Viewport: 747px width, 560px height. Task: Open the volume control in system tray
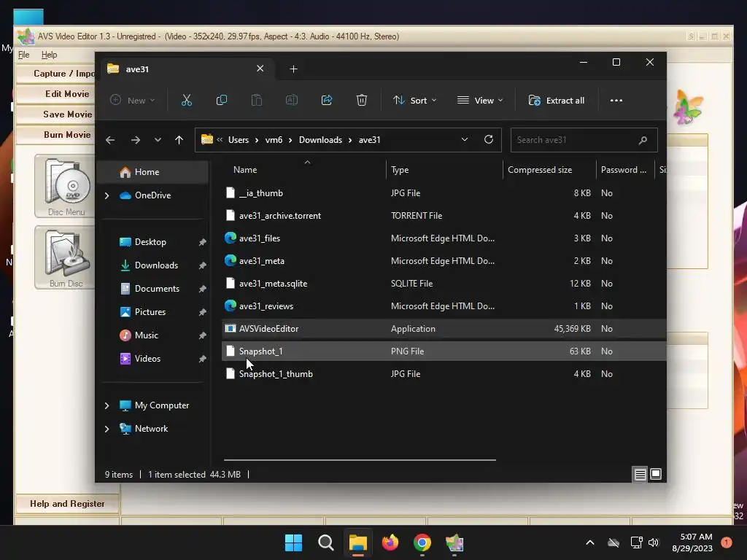pyautogui.click(x=654, y=542)
